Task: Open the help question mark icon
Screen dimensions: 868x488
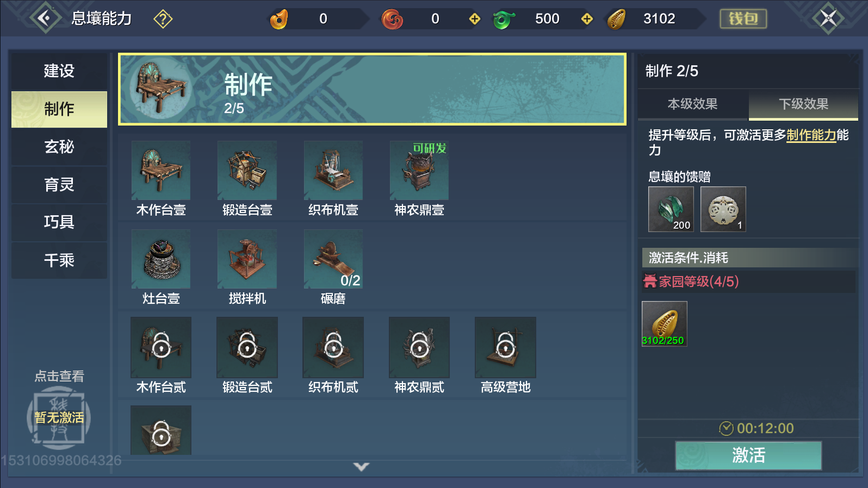Action: pyautogui.click(x=163, y=19)
